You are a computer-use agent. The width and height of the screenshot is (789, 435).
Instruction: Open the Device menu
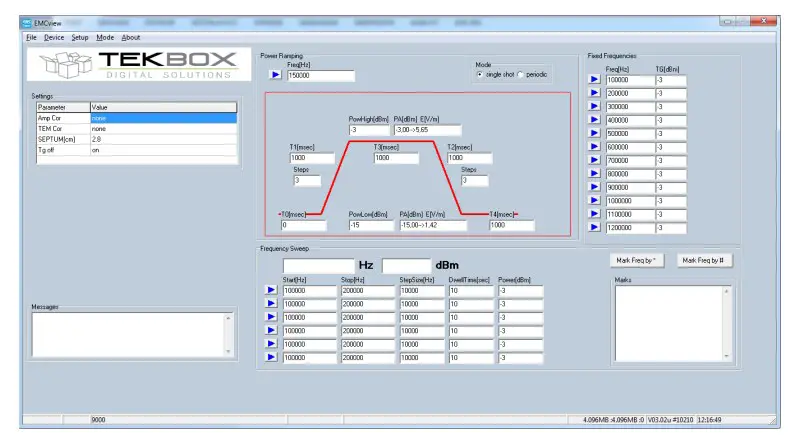(x=54, y=37)
